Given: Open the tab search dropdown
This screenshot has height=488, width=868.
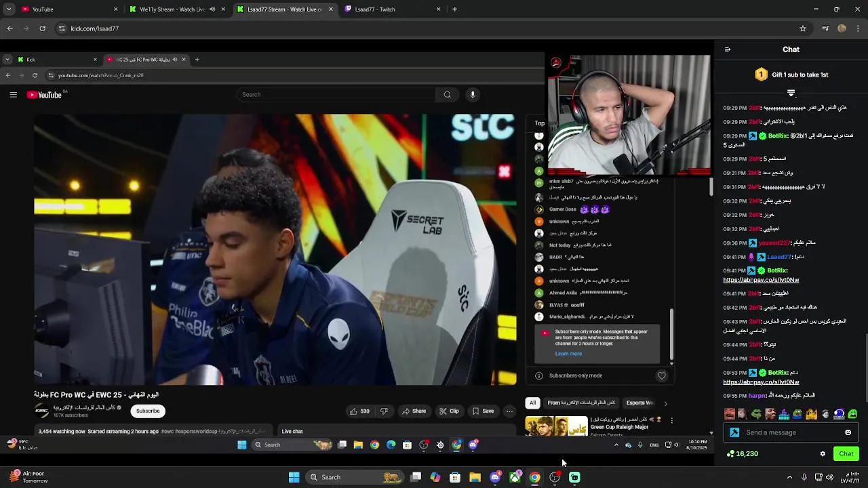Looking at the screenshot, I should tap(9, 9).
